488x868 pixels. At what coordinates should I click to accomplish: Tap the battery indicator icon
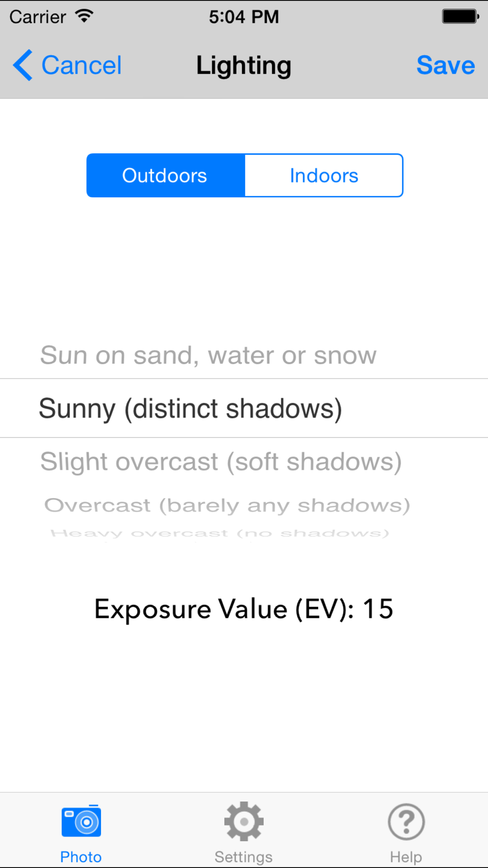pos(460,16)
